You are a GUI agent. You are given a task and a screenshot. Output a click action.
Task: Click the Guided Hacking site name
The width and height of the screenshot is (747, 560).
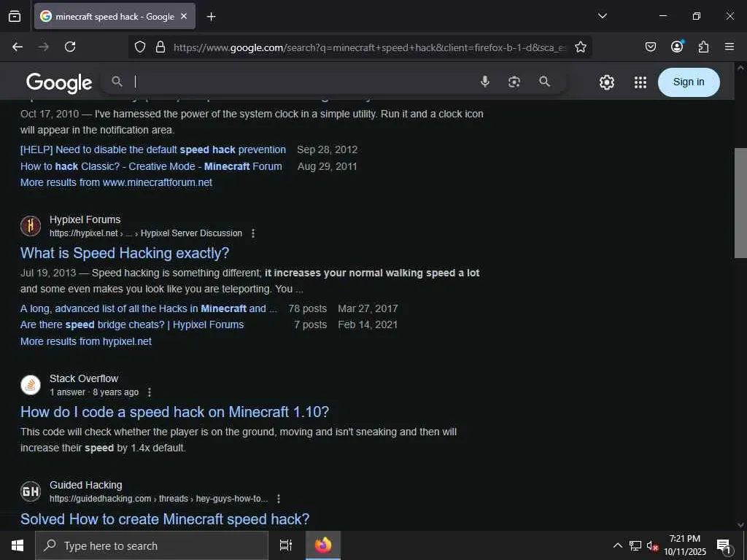[86, 485]
